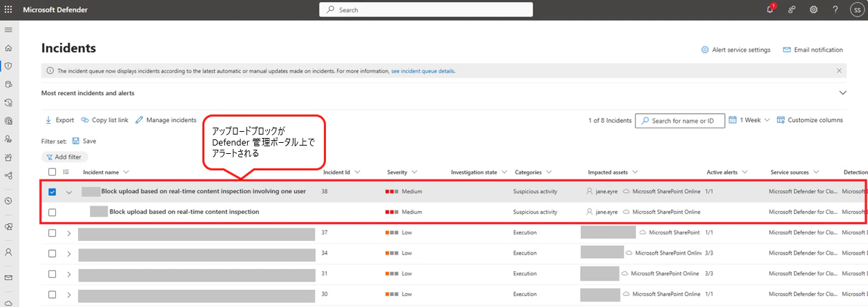Image resolution: width=868 pixels, height=307 pixels.
Task: Collapse the incident 38 row chevron
Action: point(68,192)
